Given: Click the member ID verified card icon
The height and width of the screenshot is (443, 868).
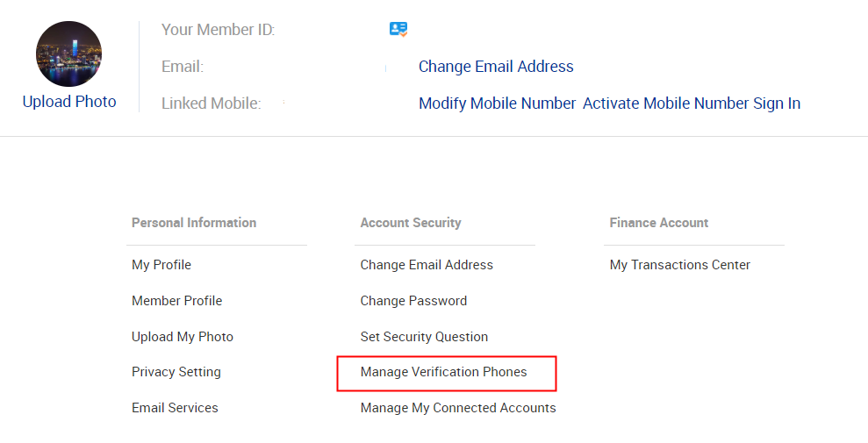Looking at the screenshot, I should [398, 29].
